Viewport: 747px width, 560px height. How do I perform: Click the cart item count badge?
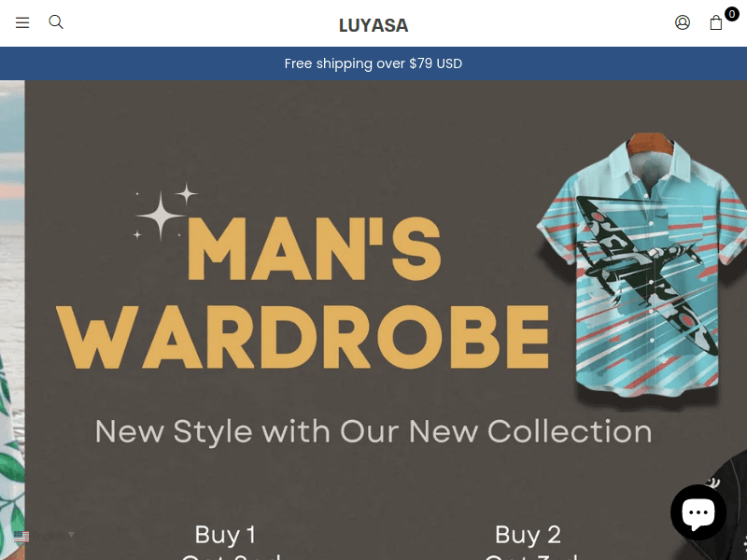pyautogui.click(x=732, y=14)
